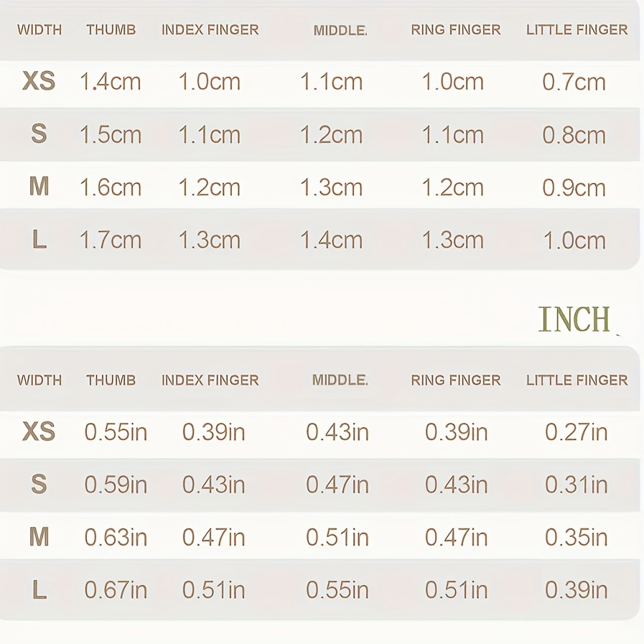Click the INCH heading label

pyautogui.click(x=574, y=319)
